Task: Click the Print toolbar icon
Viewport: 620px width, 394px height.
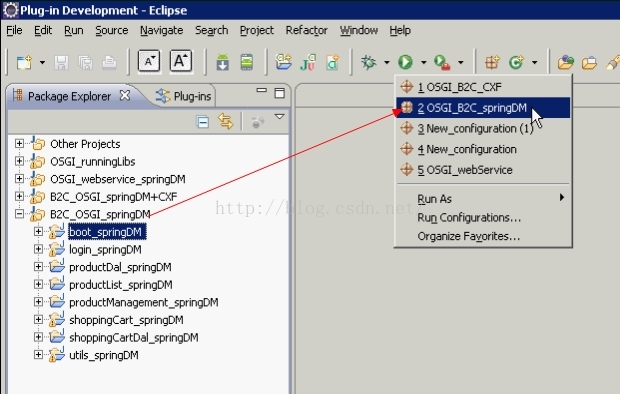Action: click(109, 63)
